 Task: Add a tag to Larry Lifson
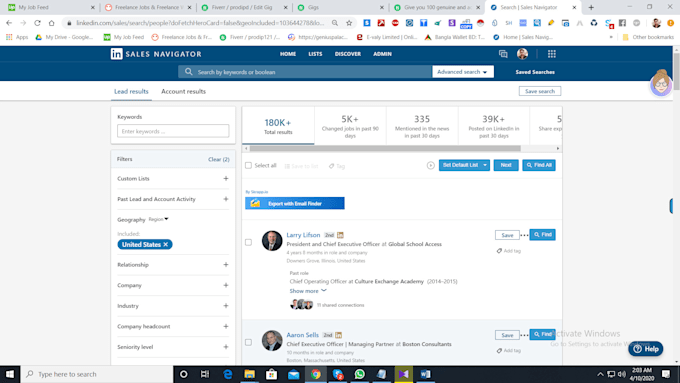[x=509, y=251]
